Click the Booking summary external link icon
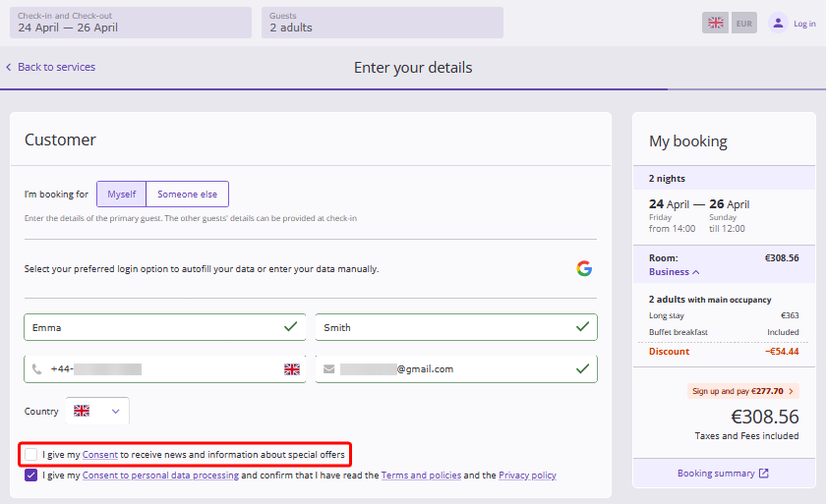Screen dimensions: 826x504 [764, 474]
